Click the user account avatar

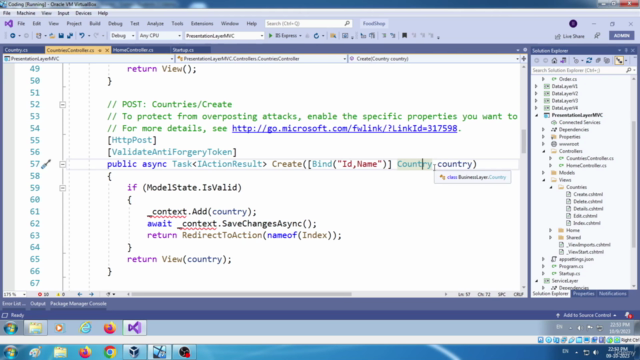tap(573, 24)
